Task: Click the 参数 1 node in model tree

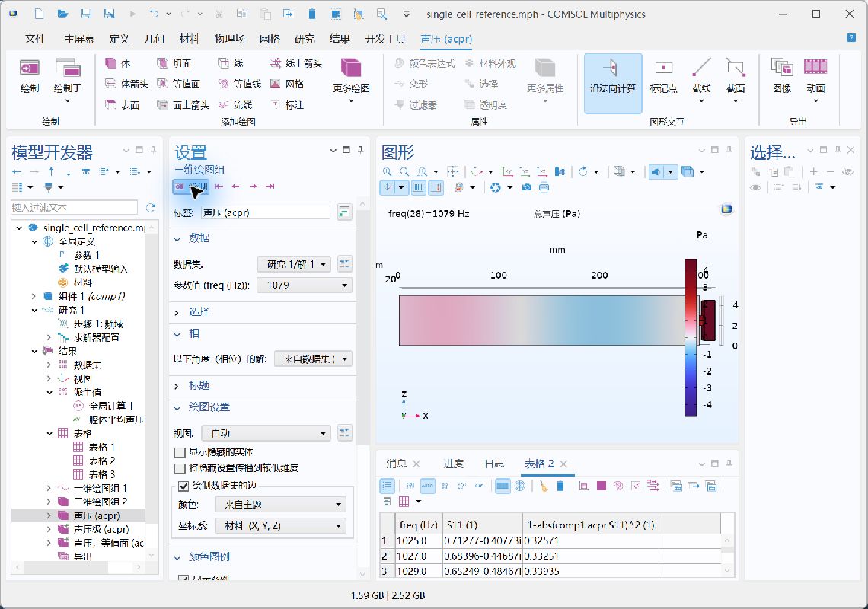Action: tap(86, 255)
